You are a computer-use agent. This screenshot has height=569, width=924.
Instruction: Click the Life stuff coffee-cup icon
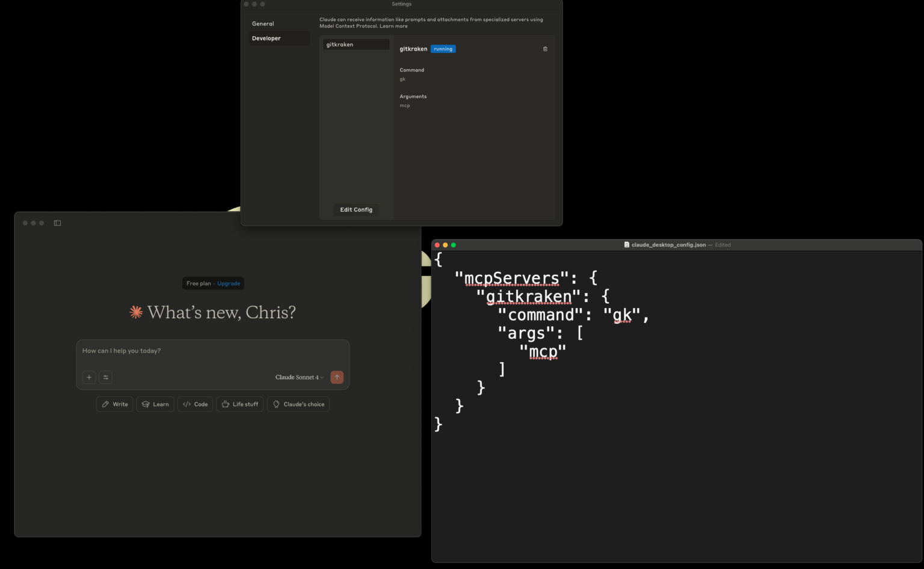click(x=224, y=404)
